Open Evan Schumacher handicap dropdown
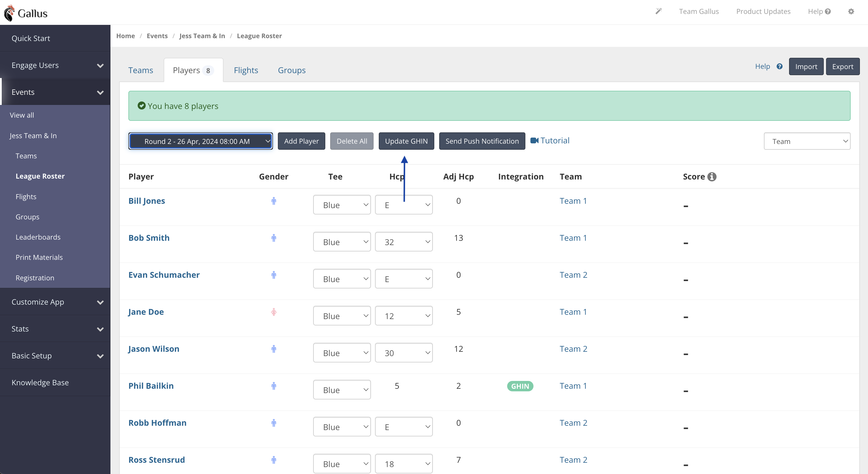Viewport: 868px width, 474px height. 404,279
